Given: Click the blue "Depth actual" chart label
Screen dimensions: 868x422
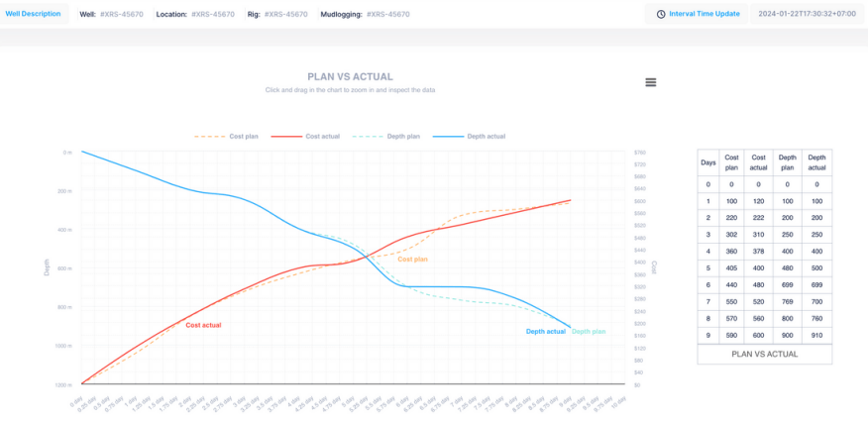Looking at the screenshot, I should [x=546, y=331].
